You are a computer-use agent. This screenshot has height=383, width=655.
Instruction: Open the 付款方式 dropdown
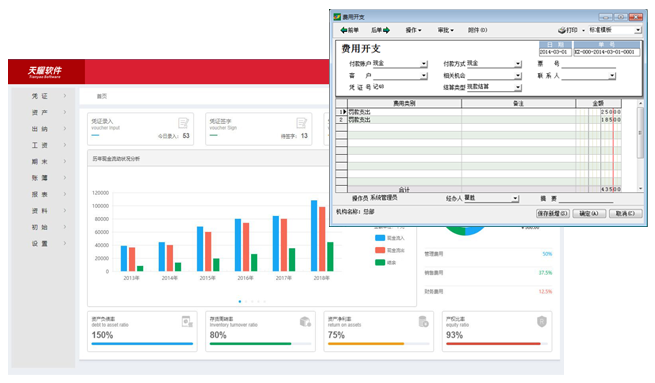tap(518, 64)
